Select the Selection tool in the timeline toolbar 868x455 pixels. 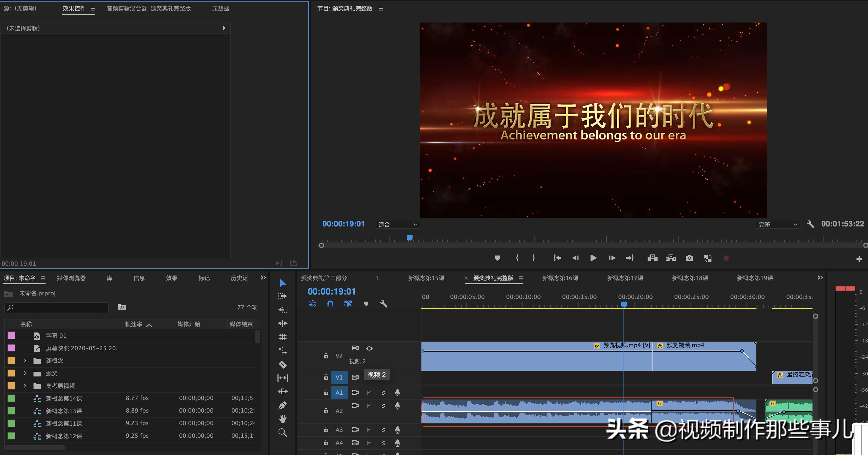click(283, 283)
